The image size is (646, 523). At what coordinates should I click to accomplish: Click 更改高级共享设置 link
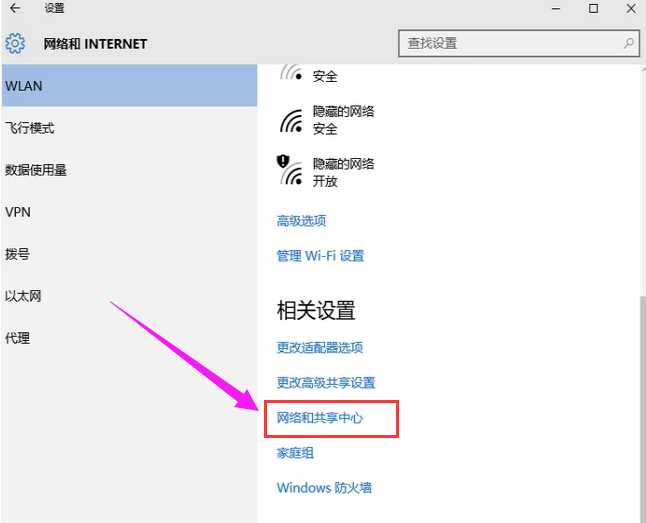click(325, 383)
